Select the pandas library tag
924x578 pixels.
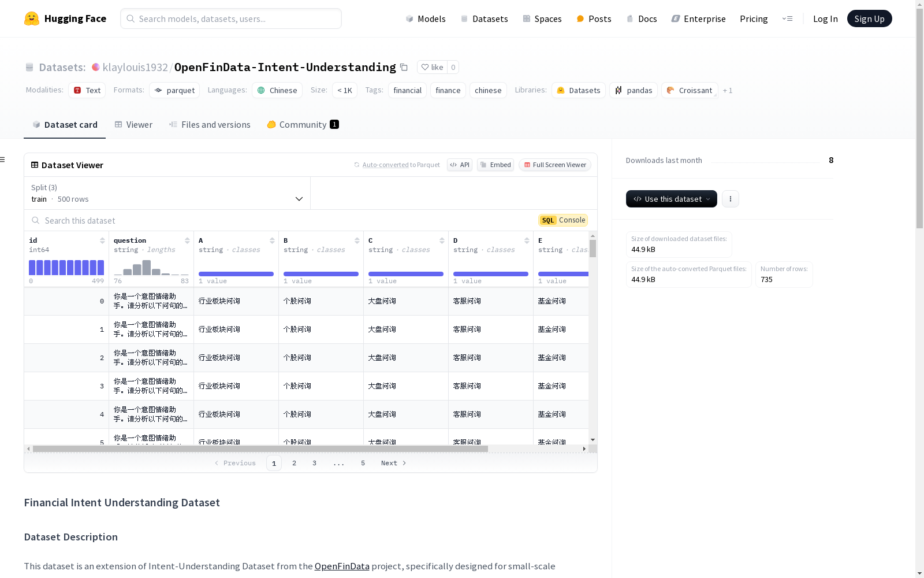(634, 90)
